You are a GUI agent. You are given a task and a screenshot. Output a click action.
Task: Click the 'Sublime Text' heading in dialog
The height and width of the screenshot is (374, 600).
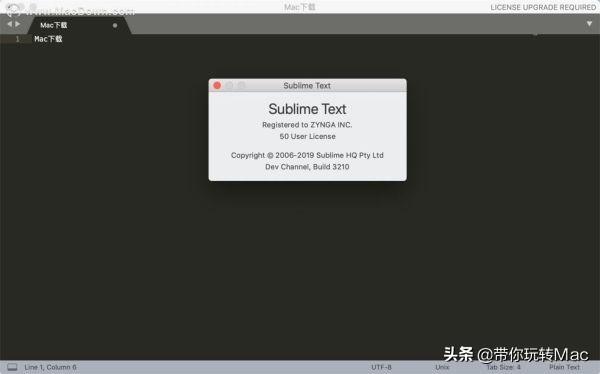307,109
